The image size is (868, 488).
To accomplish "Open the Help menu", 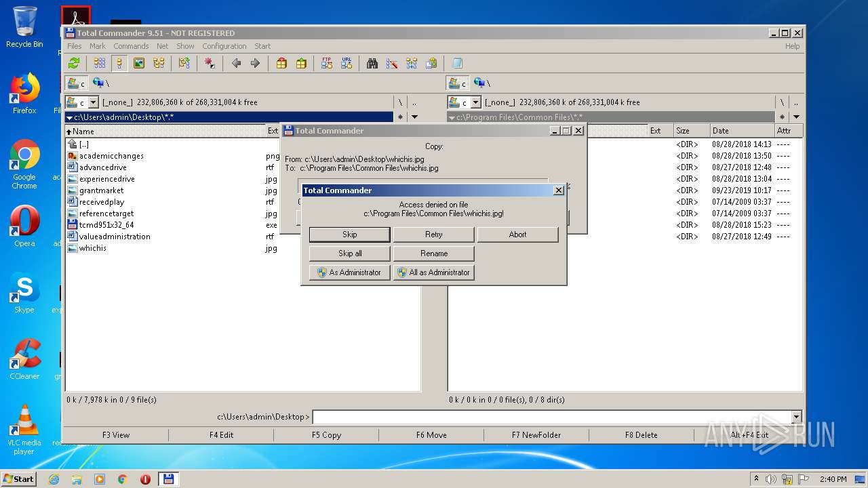I will click(x=792, y=46).
